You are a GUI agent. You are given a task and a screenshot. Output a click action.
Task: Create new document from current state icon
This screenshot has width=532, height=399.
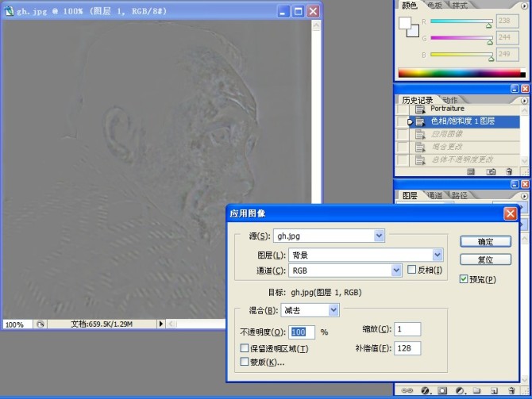coord(471,171)
